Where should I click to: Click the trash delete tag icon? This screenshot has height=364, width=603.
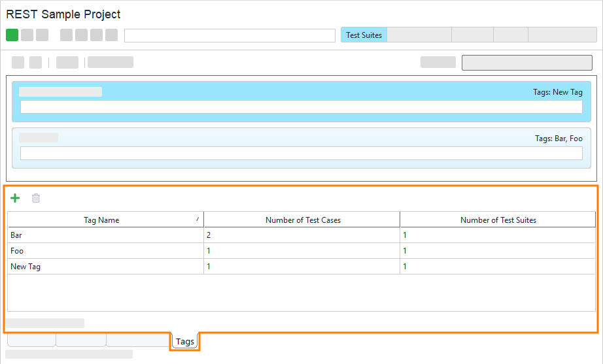pos(36,198)
